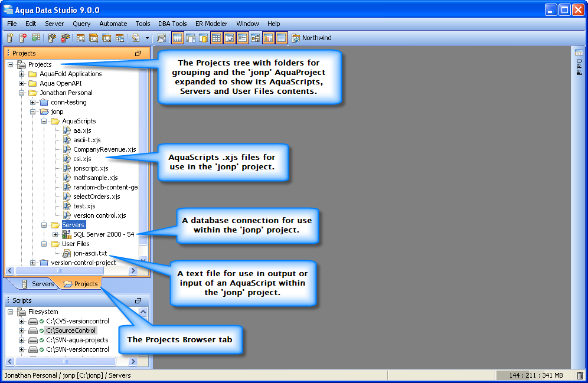This screenshot has height=383, width=588.
Task: Select C:\SVN-versioncontrol drive
Action: click(x=77, y=349)
